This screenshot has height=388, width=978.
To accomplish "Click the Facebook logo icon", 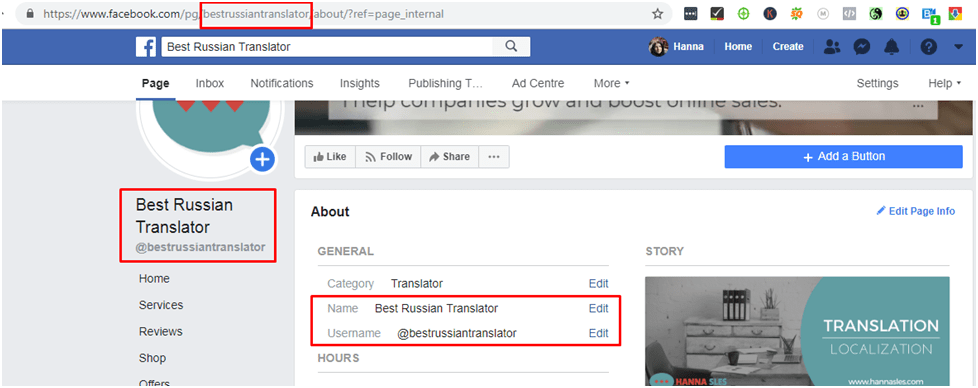I will coord(146,47).
